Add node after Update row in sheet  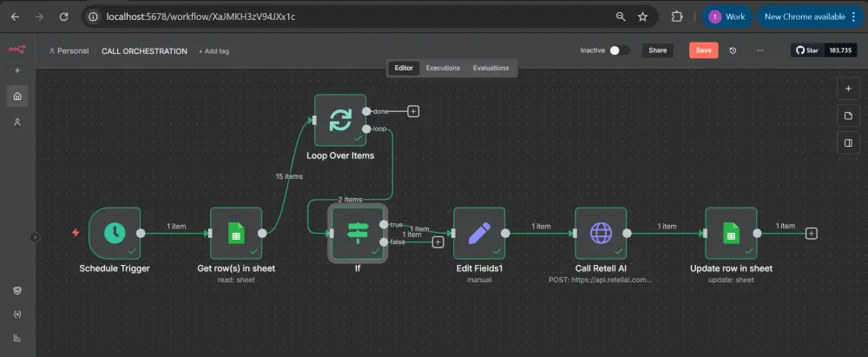811,234
